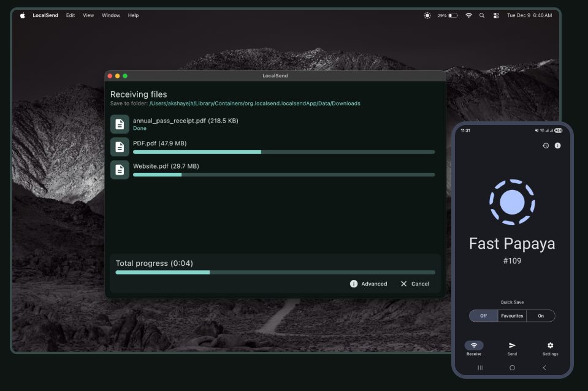The height and width of the screenshot is (391, 588).
Task: Open the Edit menu
Action: [x=71, y=15]
